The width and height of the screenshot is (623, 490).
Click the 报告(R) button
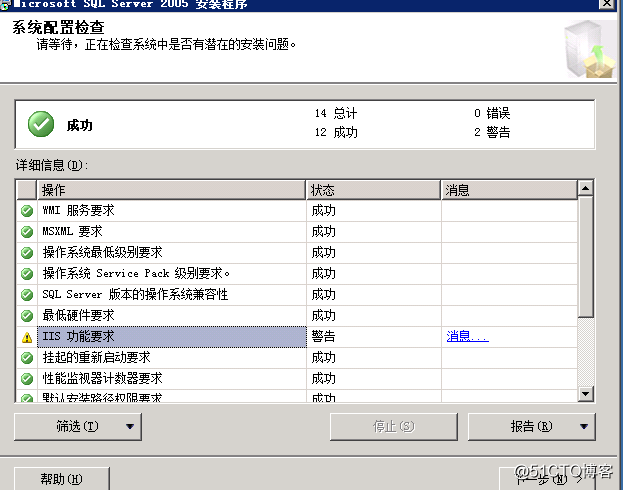[532, 426]
